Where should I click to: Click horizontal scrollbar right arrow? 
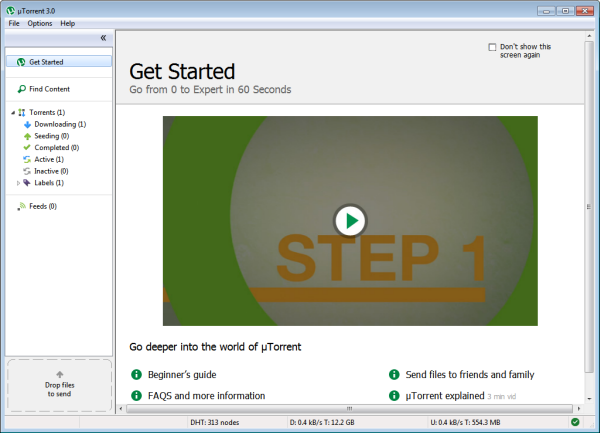(579, 409)
